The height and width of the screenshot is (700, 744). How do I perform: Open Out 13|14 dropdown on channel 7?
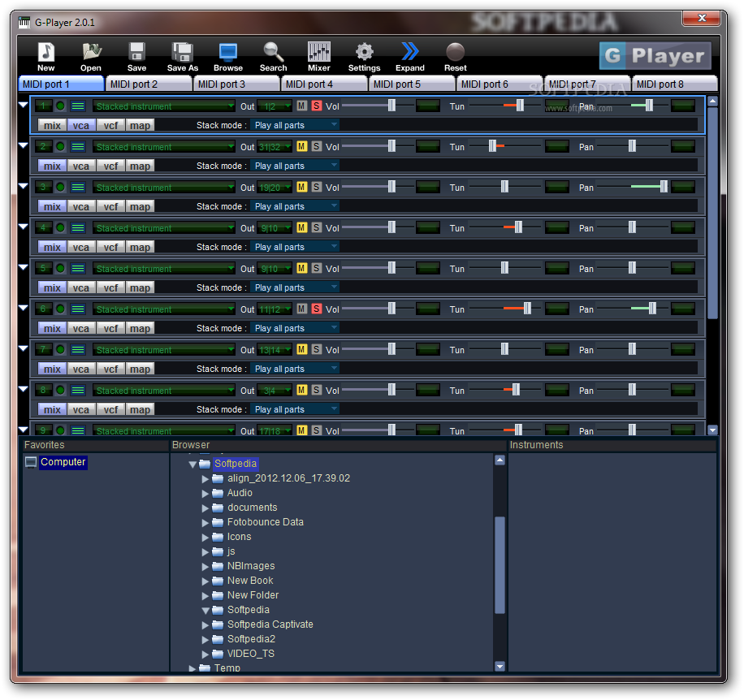tap(275, 350)
